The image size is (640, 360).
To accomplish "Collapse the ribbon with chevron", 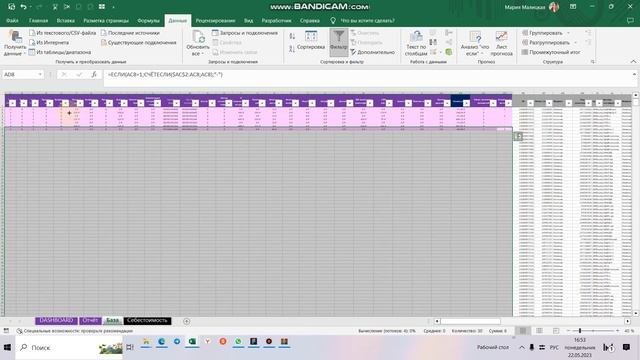I will click(633, 62).
